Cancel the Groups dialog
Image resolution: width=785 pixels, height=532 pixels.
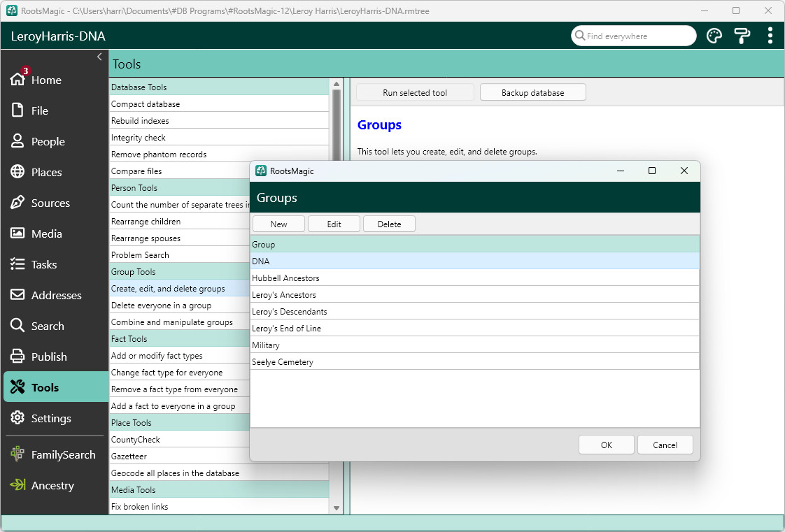coord(665,445)
